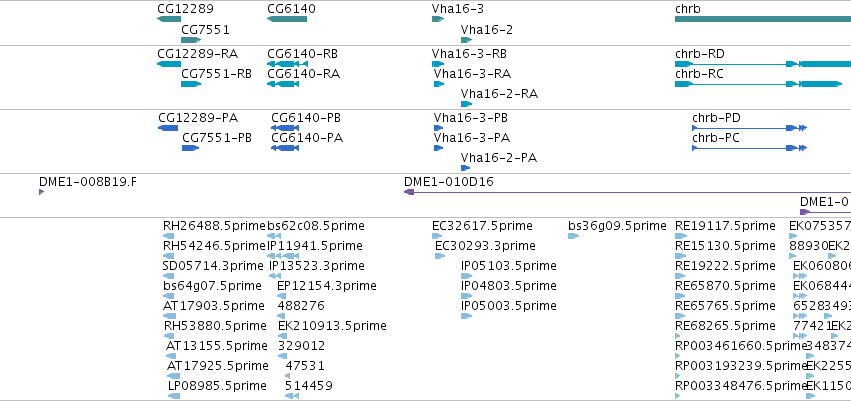Viewport: 851px width, 401px height.
Task: Select the CG12289 gene arrow glyph
Action: (169, 19)
